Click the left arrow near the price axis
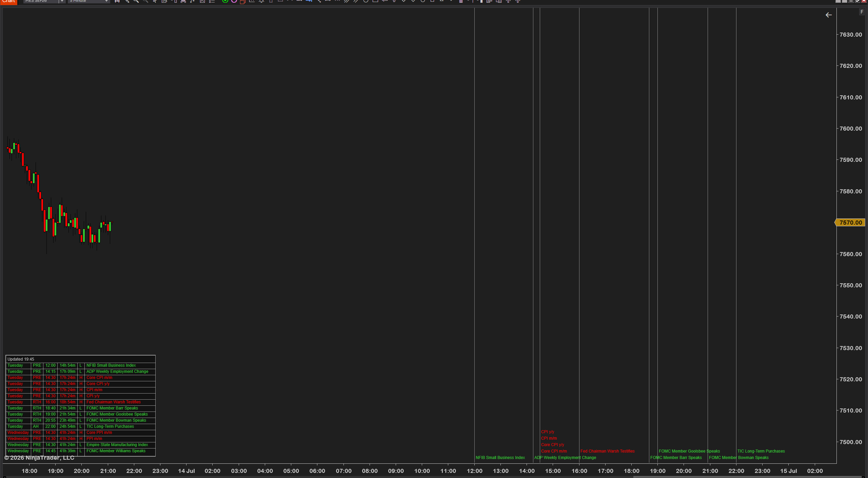868x478 pixels. tap(829, 15)
